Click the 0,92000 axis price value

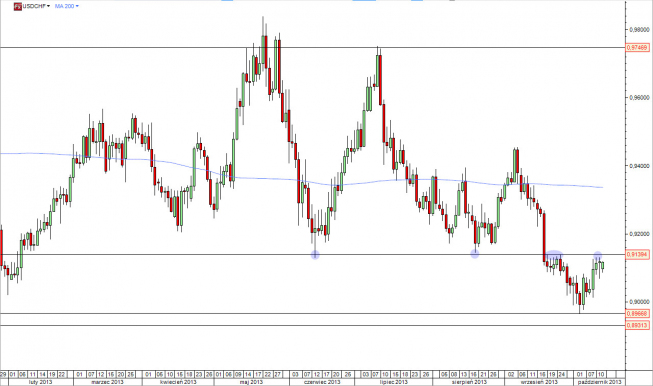coord(639,234)
